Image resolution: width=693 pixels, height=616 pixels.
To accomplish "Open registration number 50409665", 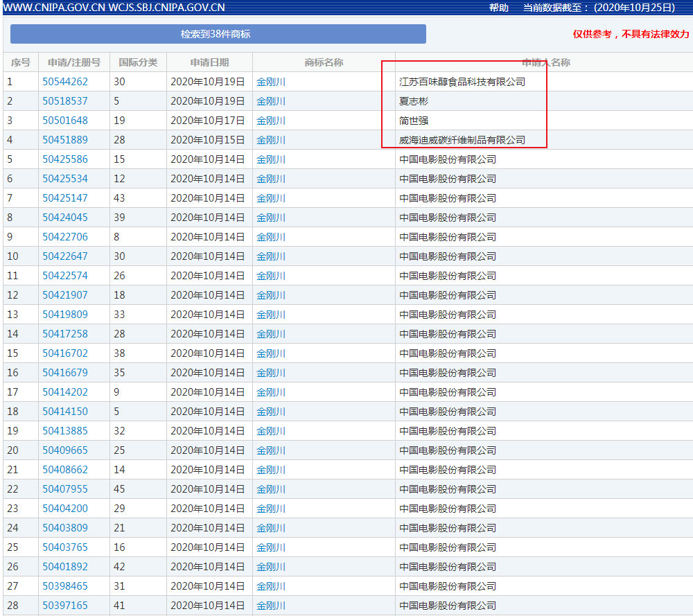I will click(x=65, y=450).
